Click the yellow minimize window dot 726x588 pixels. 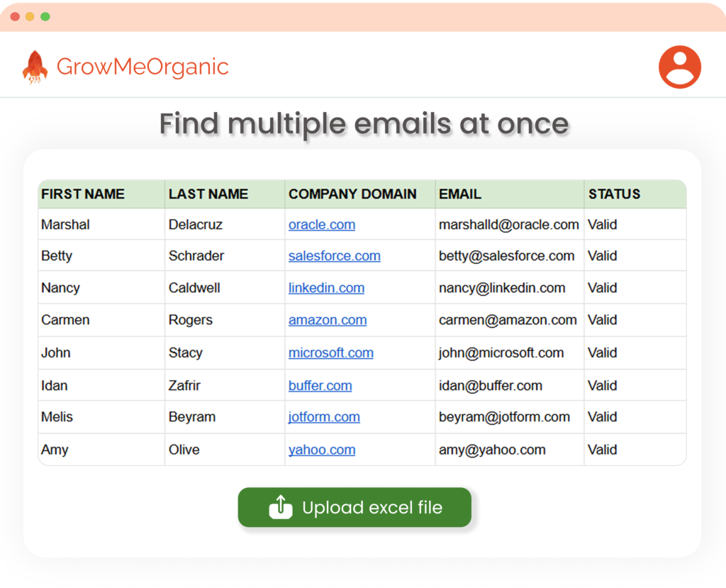30,17
